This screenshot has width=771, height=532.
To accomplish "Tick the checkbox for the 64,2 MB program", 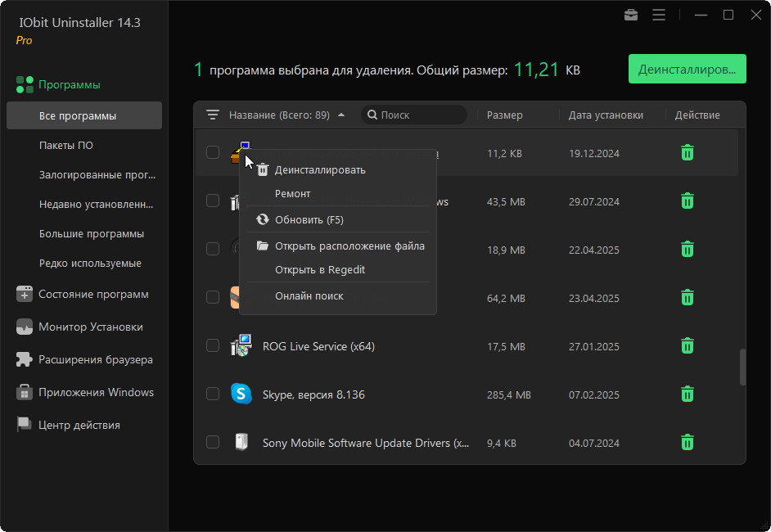I will pos(213,297).
